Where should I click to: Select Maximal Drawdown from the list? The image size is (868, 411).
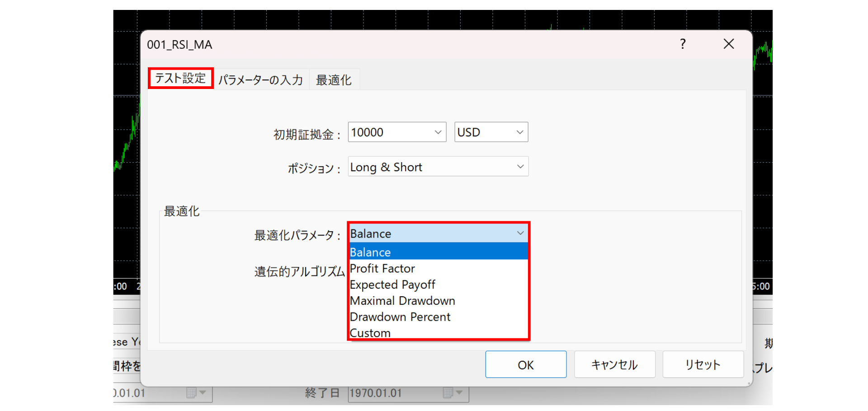tap(402, 300)
